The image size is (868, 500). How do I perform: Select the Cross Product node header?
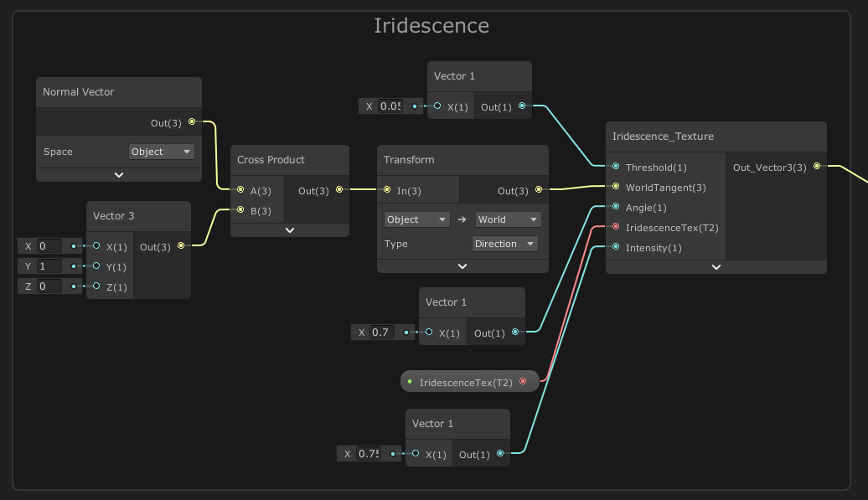[290, 160]
